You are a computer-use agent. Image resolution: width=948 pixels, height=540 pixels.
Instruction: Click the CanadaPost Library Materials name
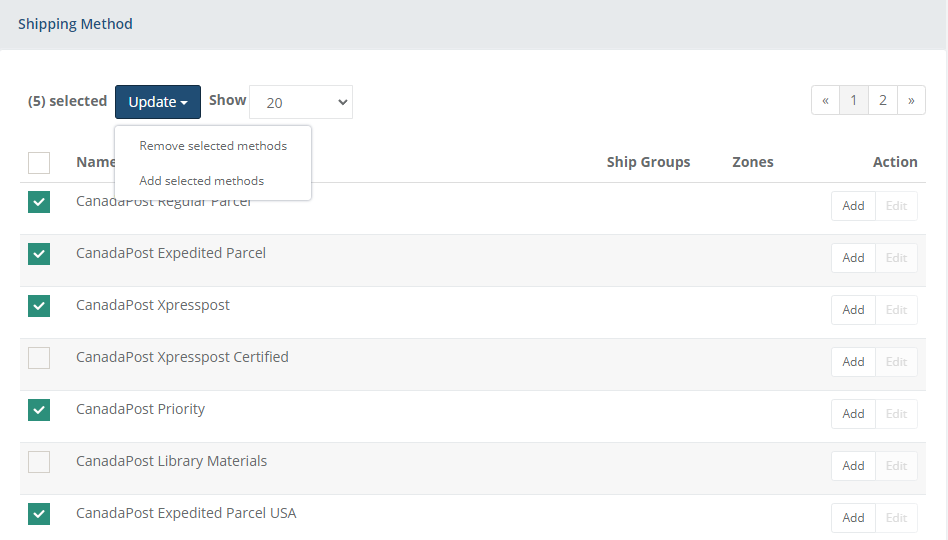point(171,461)
